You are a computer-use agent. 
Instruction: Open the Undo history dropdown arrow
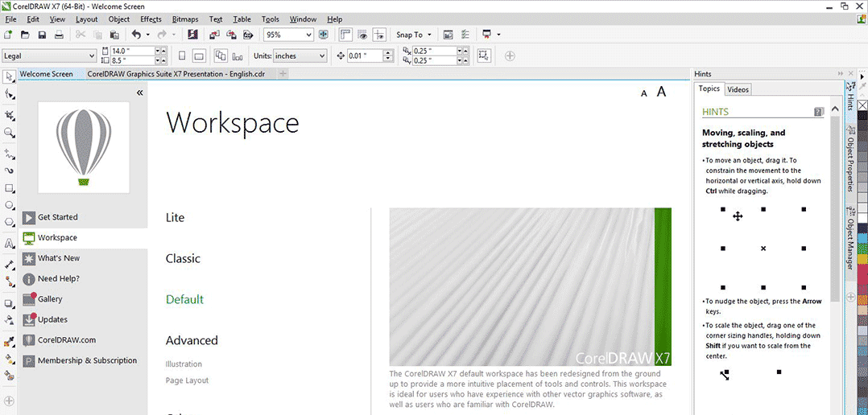148,35
